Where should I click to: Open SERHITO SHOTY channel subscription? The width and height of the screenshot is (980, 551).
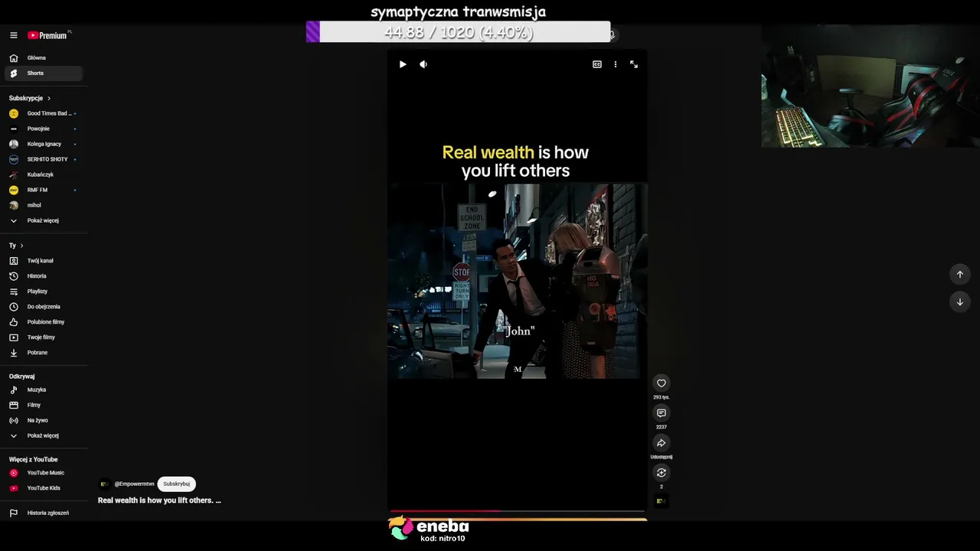tap(44, 160)
